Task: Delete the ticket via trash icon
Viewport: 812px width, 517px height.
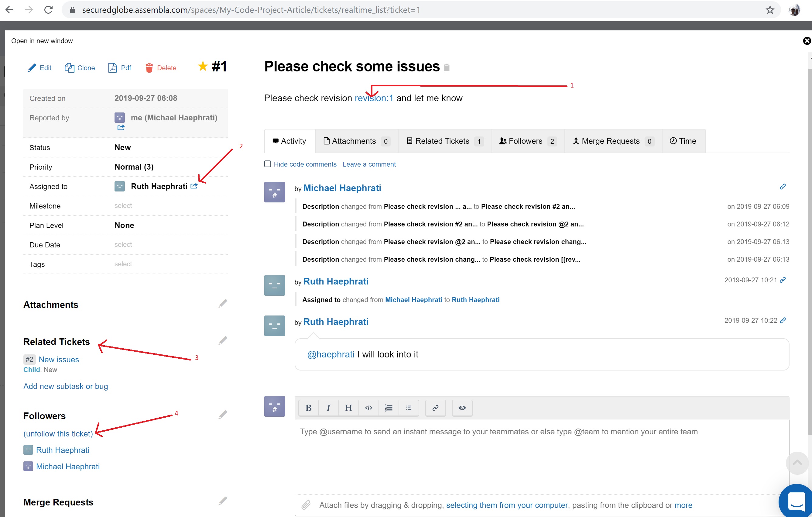Action: (x=149, y=68)
